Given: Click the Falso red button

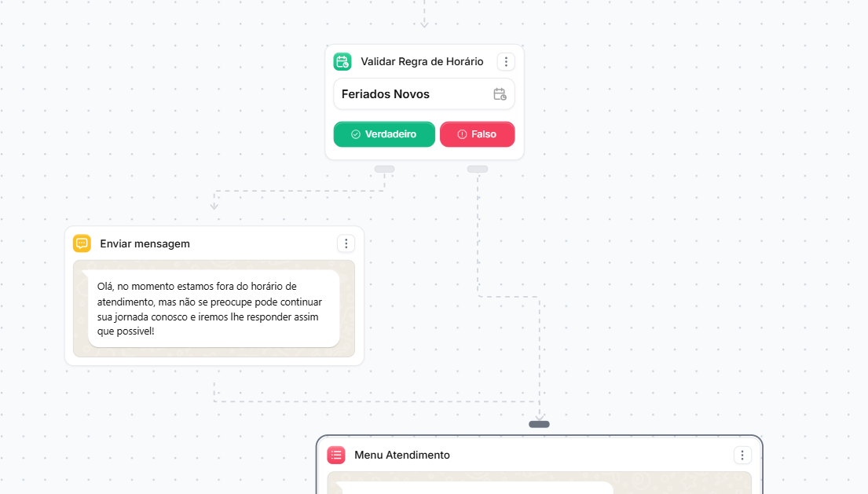Looking at the screenshot, I should point(477,134).
